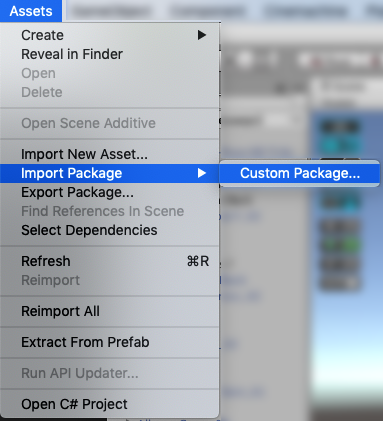Click the Reimport menu entry
This screenshot has height=421, width=383.
[110, 280]
